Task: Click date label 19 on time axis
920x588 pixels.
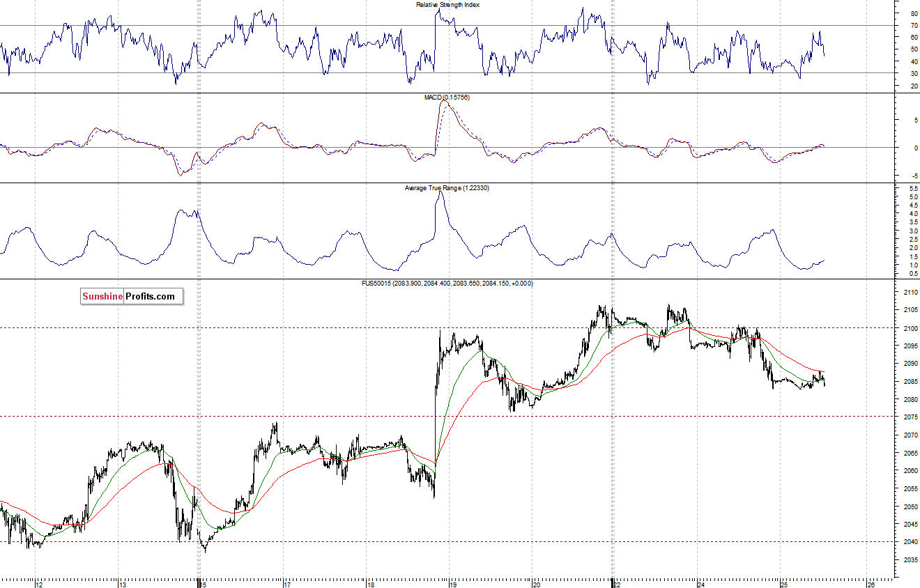Action: (452, 585)
